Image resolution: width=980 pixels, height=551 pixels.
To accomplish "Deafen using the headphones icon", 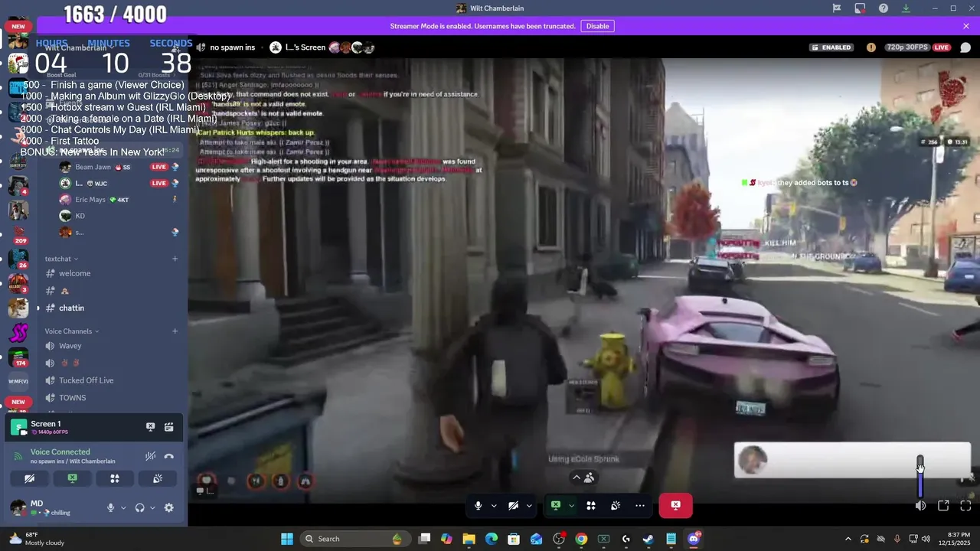I will (x=139, y=507).
